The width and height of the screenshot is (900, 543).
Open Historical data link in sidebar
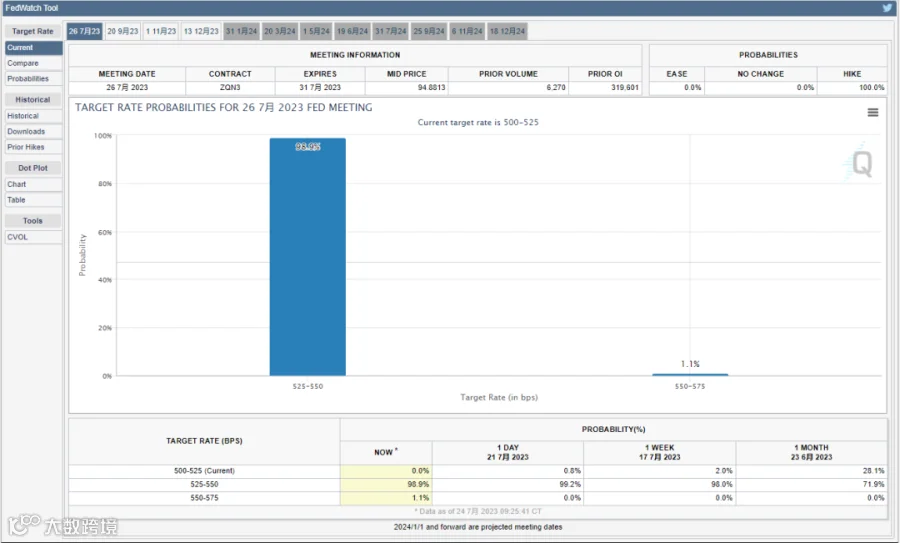(x=33, y=116)
